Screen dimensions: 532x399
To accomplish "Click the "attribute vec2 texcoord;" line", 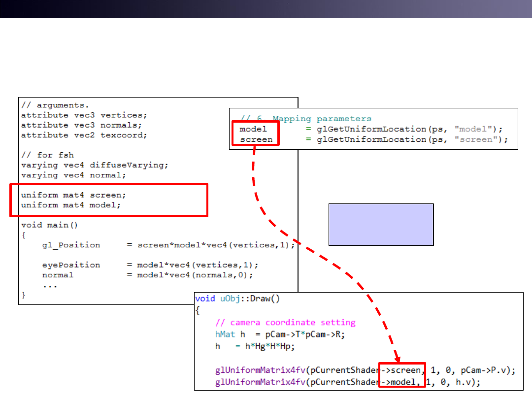I will [84, 135].
